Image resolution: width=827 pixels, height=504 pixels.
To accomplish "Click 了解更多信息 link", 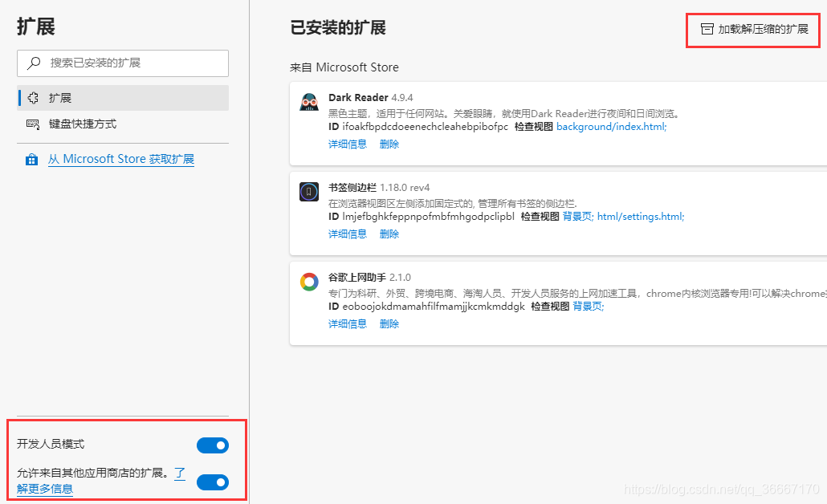I will click(x=45, y=489).
